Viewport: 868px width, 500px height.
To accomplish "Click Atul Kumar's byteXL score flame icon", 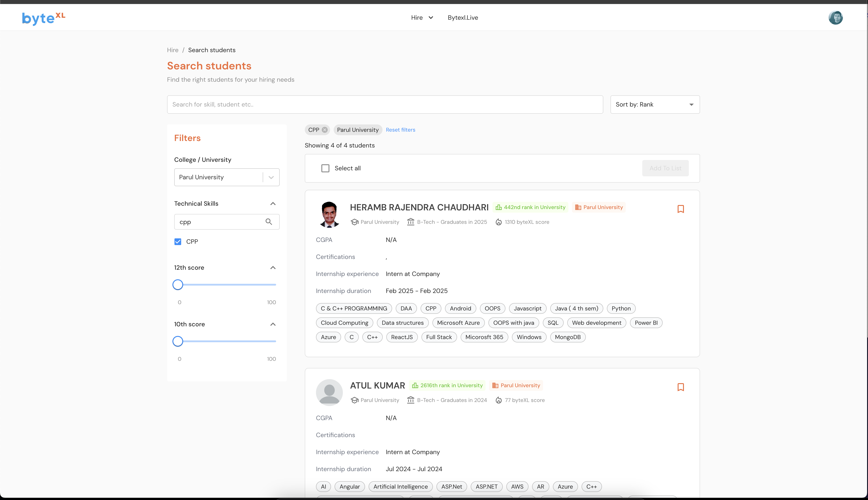I will (498, 400).
